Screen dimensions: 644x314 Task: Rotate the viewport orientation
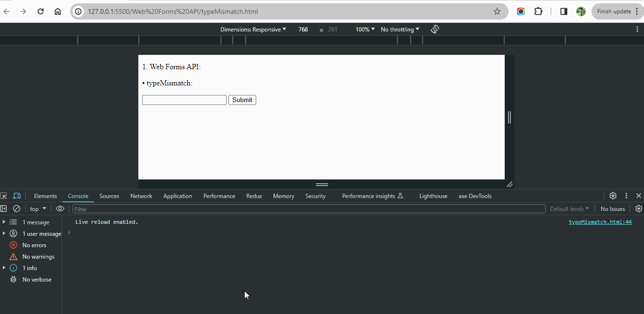(x=435, y=29)
